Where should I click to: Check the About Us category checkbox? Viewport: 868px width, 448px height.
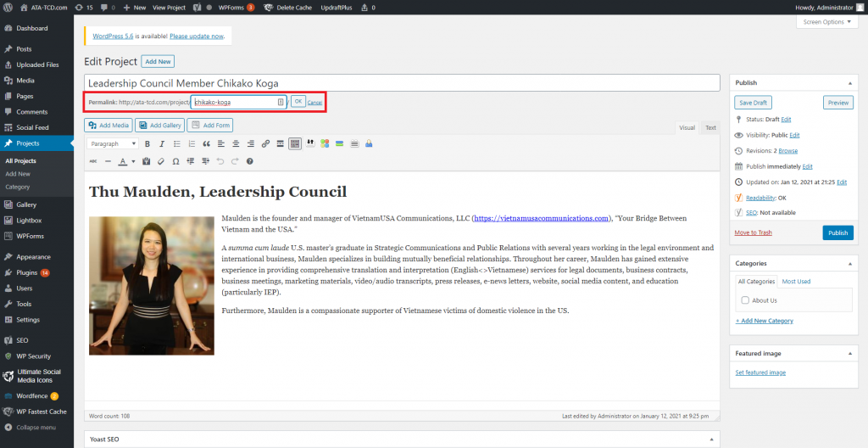click(x=745, y=300)
